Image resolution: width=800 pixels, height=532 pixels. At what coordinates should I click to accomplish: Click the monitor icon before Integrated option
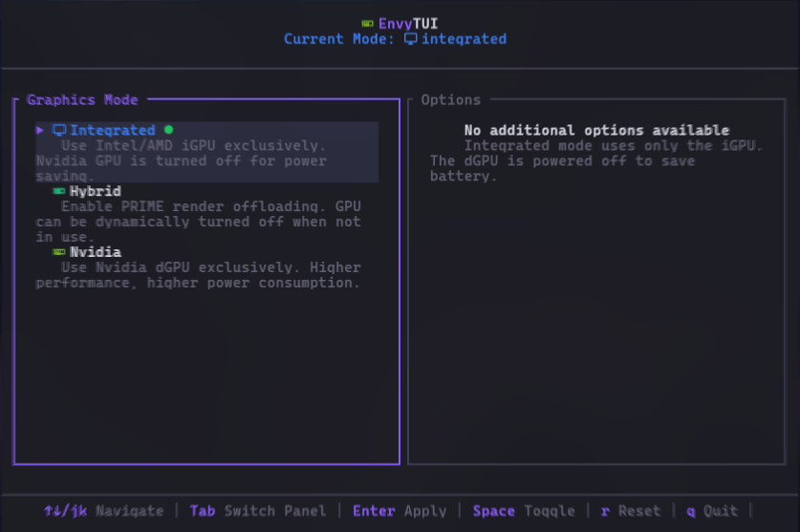[x=59, y=131]
